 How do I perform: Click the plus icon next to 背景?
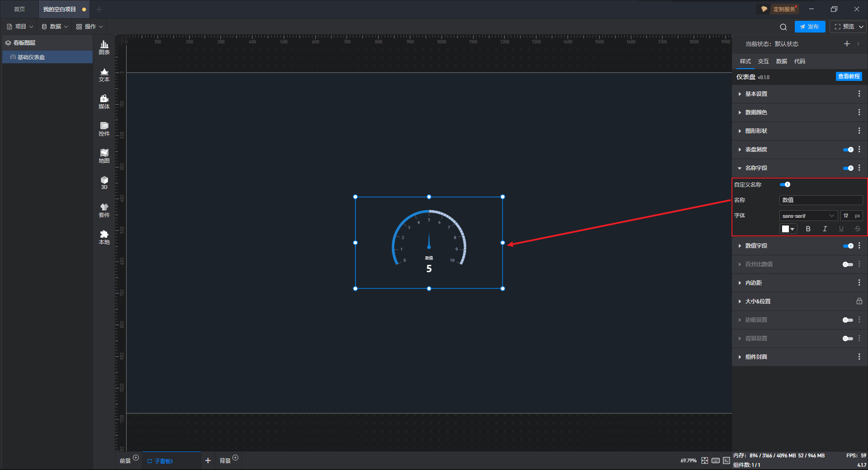coord(235,458)
